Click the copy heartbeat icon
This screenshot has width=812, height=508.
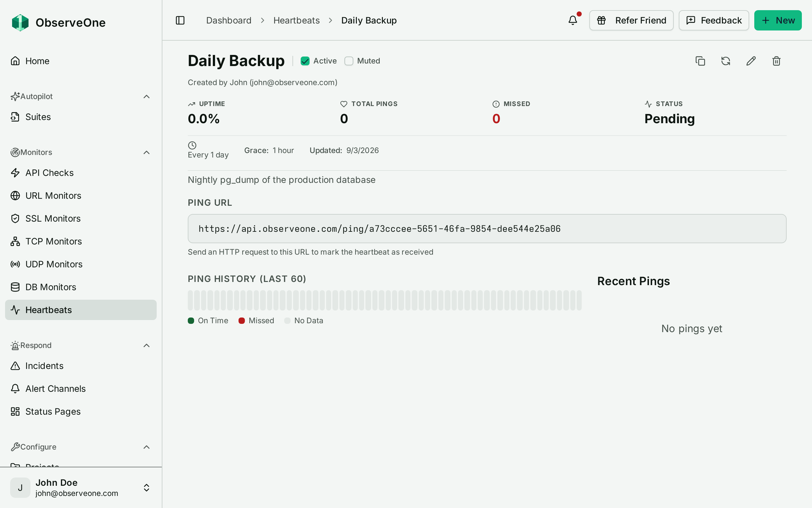pyautogui.click(x=700, y=61)
